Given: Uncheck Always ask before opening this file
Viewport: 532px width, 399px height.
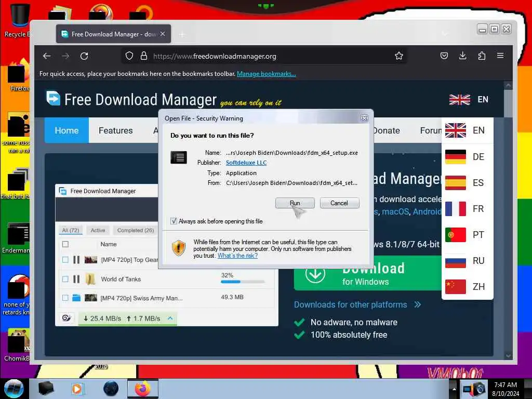Looking at the screenshot, I should 174,221.
